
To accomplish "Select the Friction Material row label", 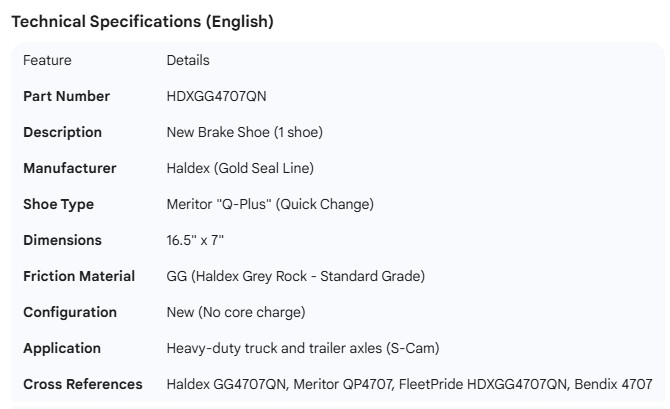I will 79,276.
